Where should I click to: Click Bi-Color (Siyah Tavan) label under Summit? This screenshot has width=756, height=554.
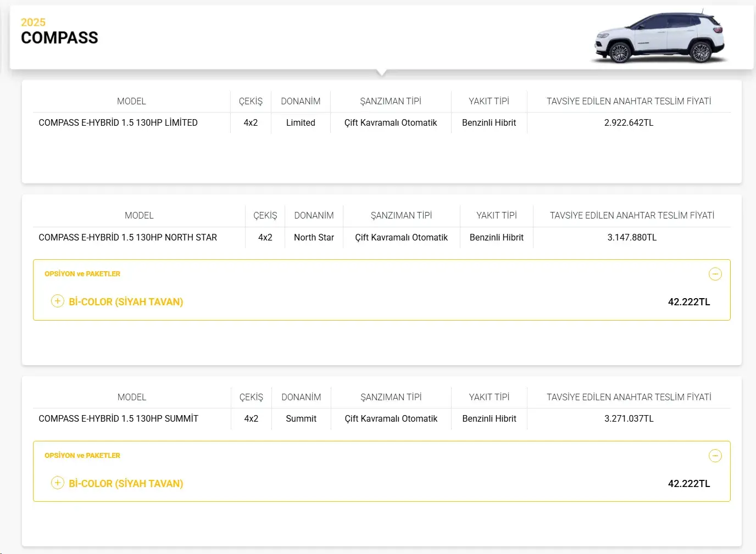126,484
